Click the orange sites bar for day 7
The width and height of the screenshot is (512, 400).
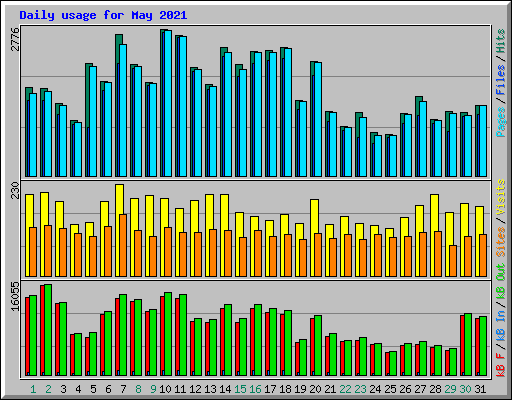[123, 245]
